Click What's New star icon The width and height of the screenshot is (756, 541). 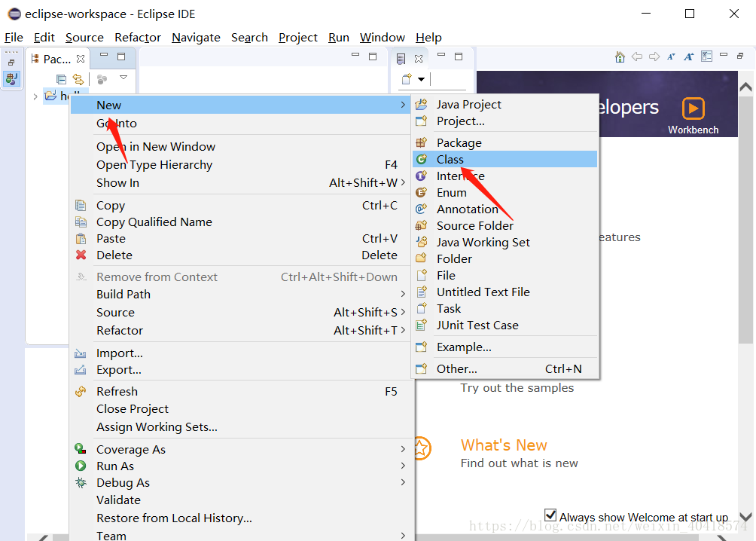[x=421, y=448]
